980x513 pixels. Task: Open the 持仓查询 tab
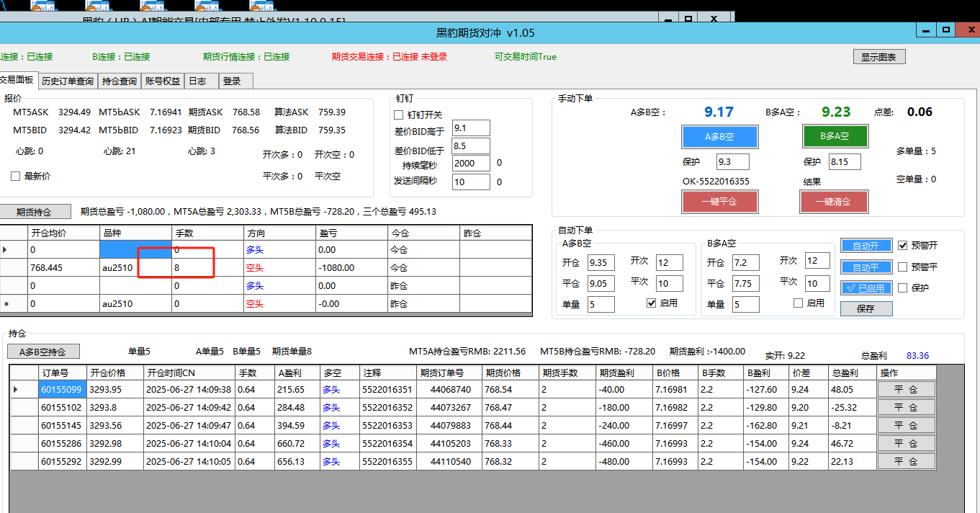tap(119, 81)
